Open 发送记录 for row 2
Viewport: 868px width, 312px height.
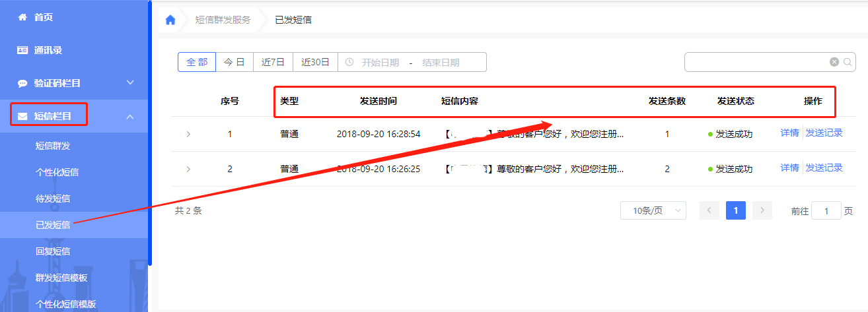point(824,168)
